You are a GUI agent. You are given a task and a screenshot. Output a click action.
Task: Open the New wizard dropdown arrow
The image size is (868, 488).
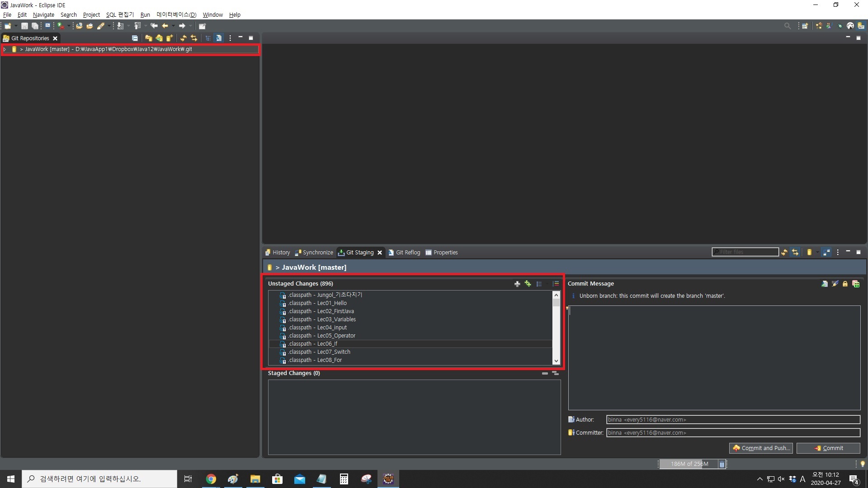pyautogui.click(x=16, y=26)
